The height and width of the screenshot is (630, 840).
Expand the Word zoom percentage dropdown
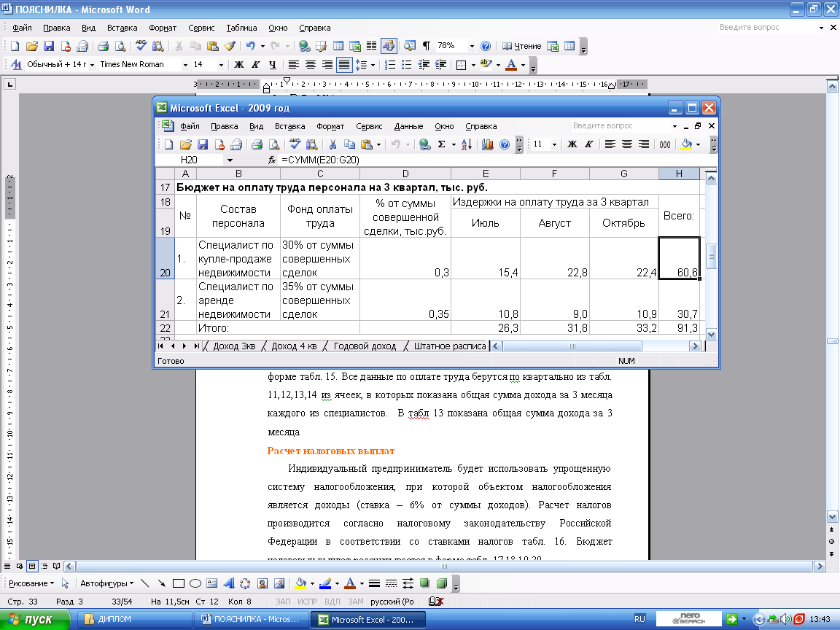pyautogui.click(x=472, y=46)
